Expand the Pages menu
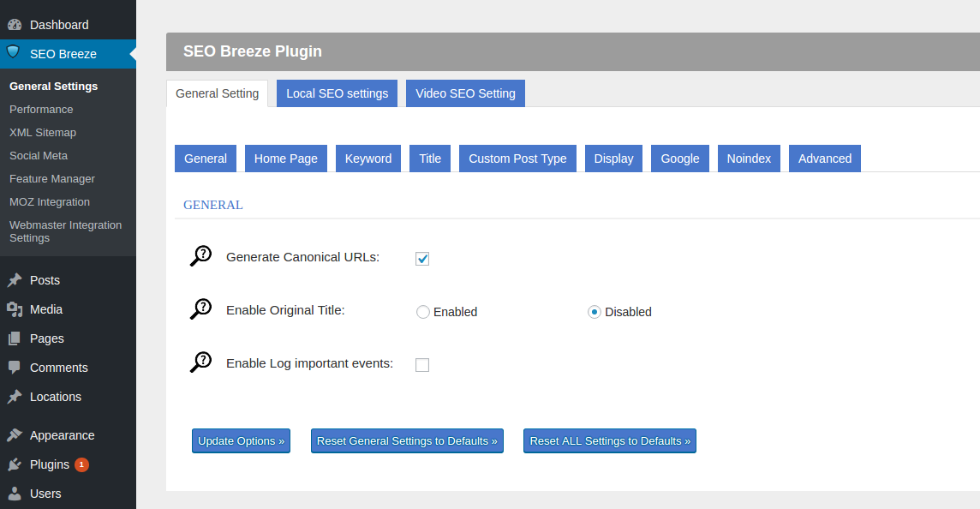 pos(49,338)
